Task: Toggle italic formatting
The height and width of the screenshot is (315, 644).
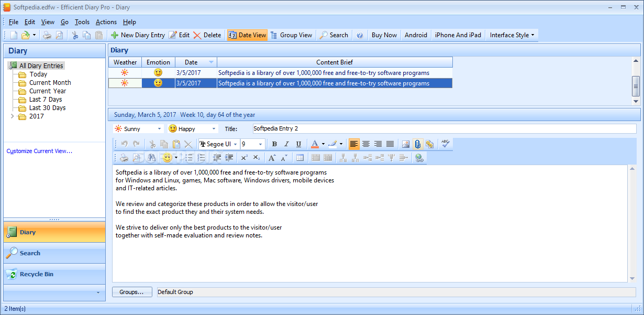Action: coord(286,144)
